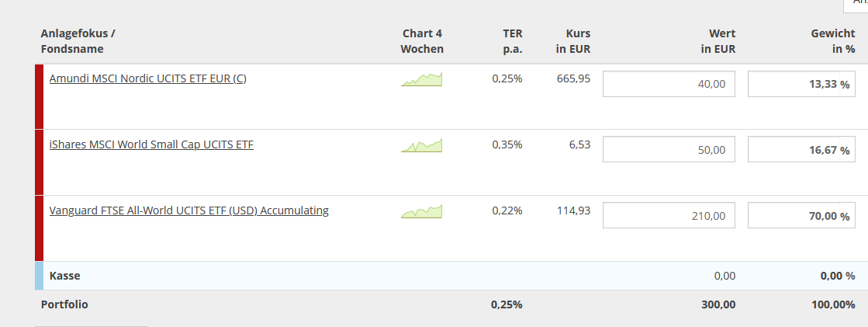Click the red color bar beside iShares

[39, 162]
